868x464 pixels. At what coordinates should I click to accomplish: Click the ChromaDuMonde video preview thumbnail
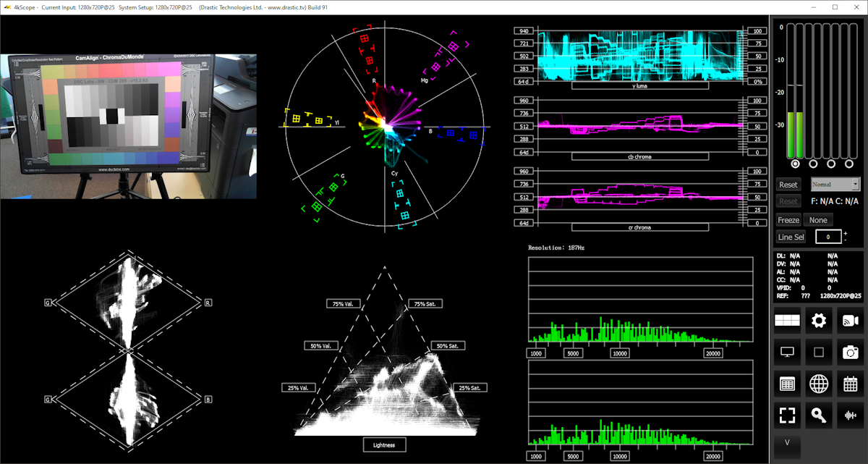(128, 126)
